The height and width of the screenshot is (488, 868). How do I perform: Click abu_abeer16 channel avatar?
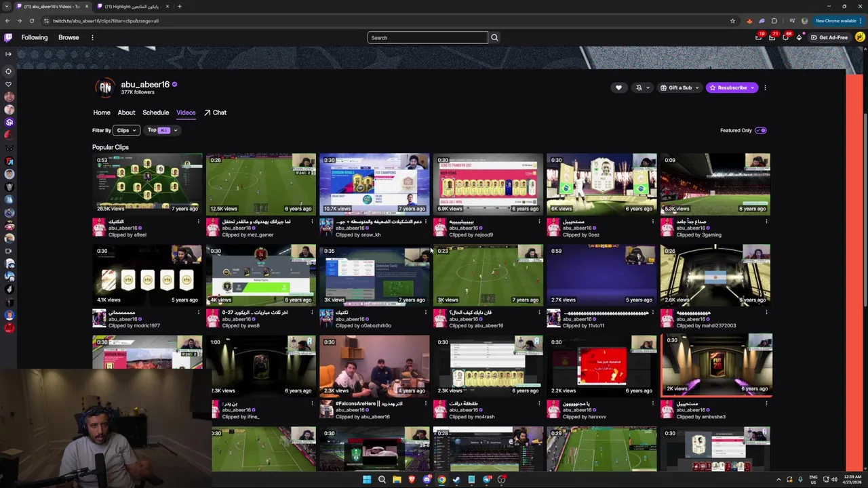105,87
